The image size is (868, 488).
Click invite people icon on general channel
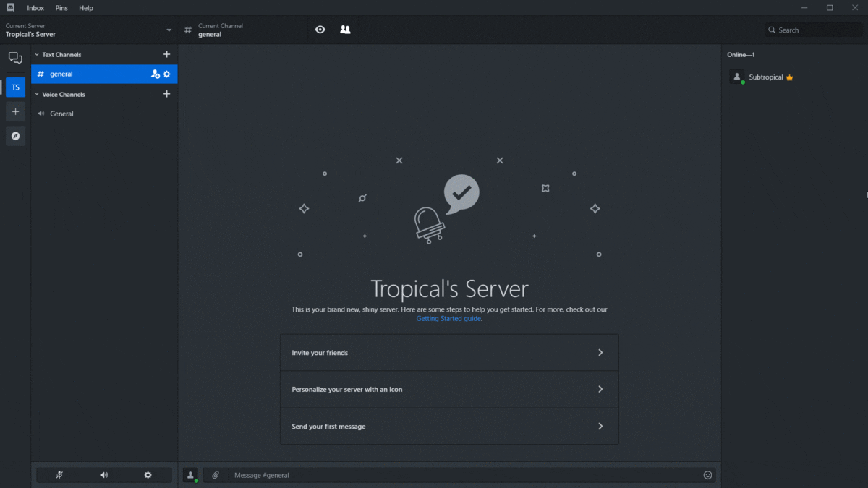pyautogui.click(x=155, y=74)
